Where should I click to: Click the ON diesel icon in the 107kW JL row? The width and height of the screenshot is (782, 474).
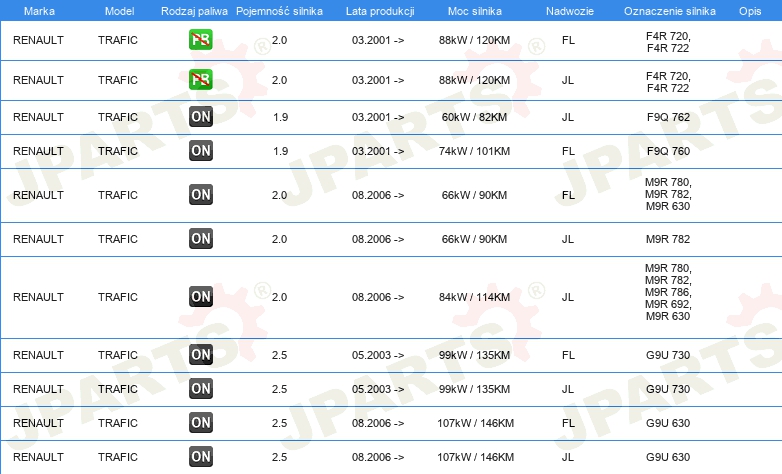[201, 457]
